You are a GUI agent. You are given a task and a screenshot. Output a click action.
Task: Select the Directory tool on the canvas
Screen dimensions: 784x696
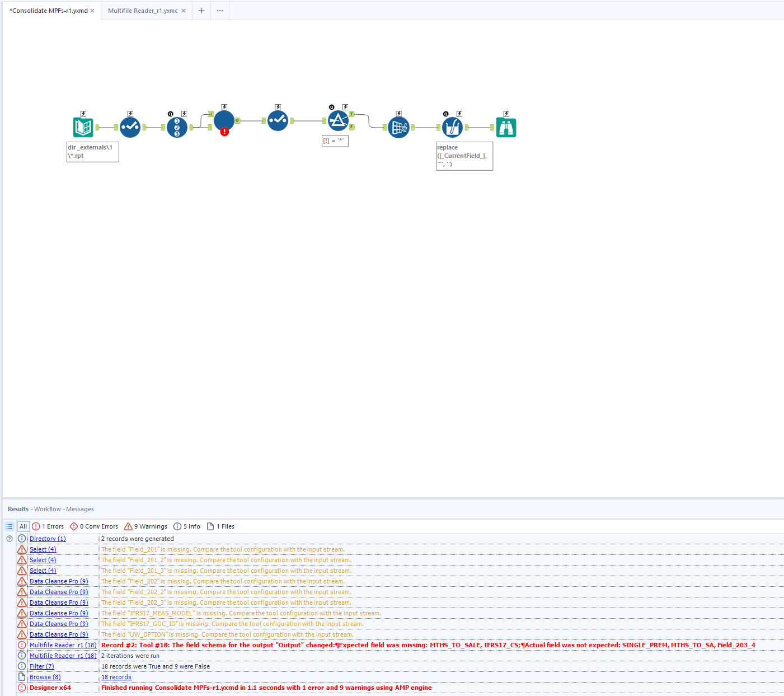pos(83,127)
